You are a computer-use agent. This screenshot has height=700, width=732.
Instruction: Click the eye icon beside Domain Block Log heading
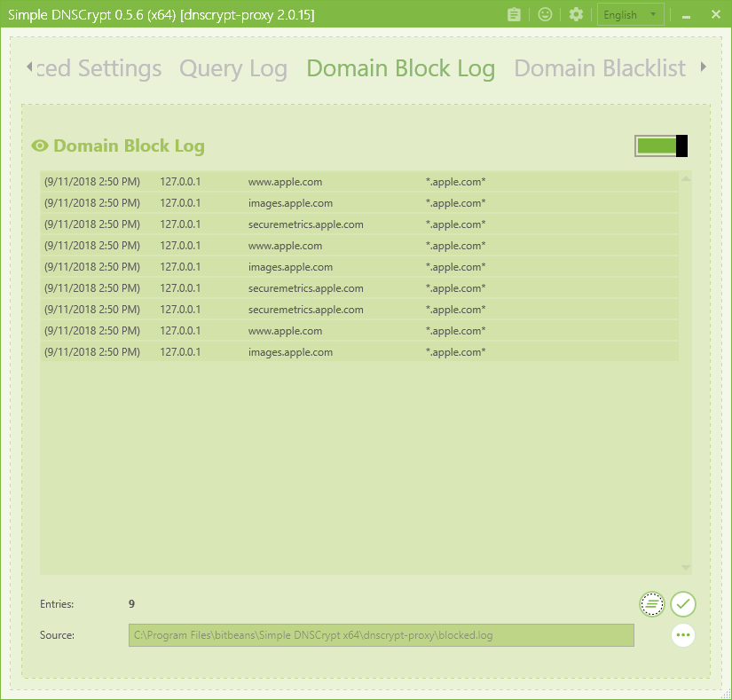(x=40, y=146)
